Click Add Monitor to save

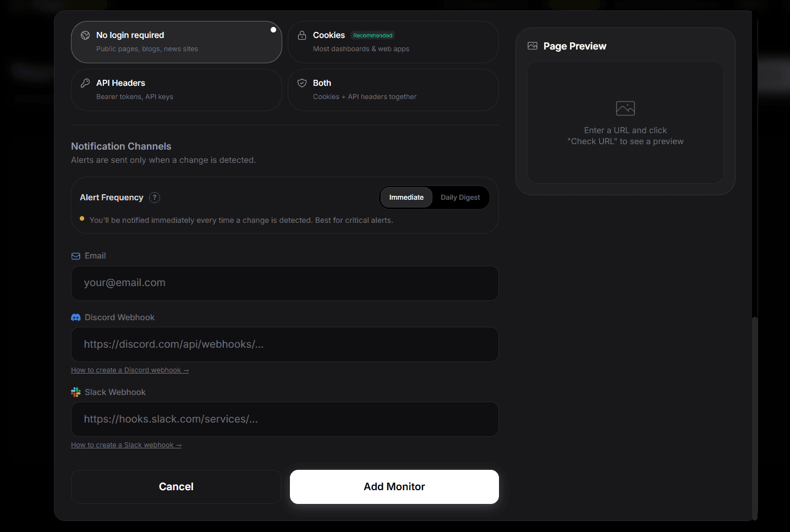pos(394,486)
